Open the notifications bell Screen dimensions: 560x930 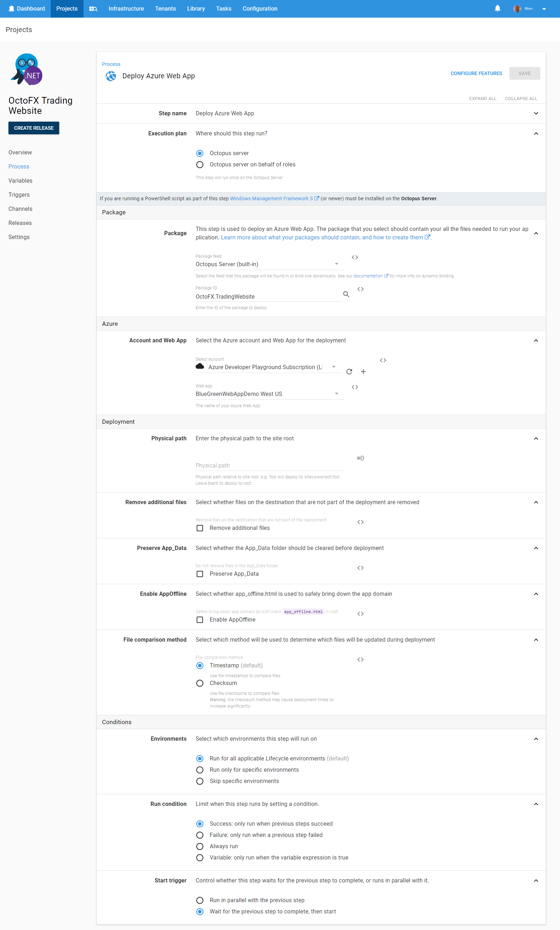pos(497,8)
